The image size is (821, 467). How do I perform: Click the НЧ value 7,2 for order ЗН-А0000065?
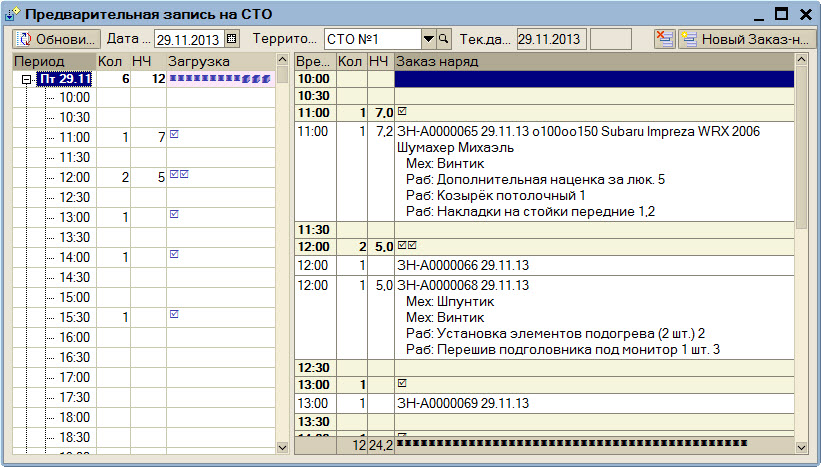[x=384, y=131]
